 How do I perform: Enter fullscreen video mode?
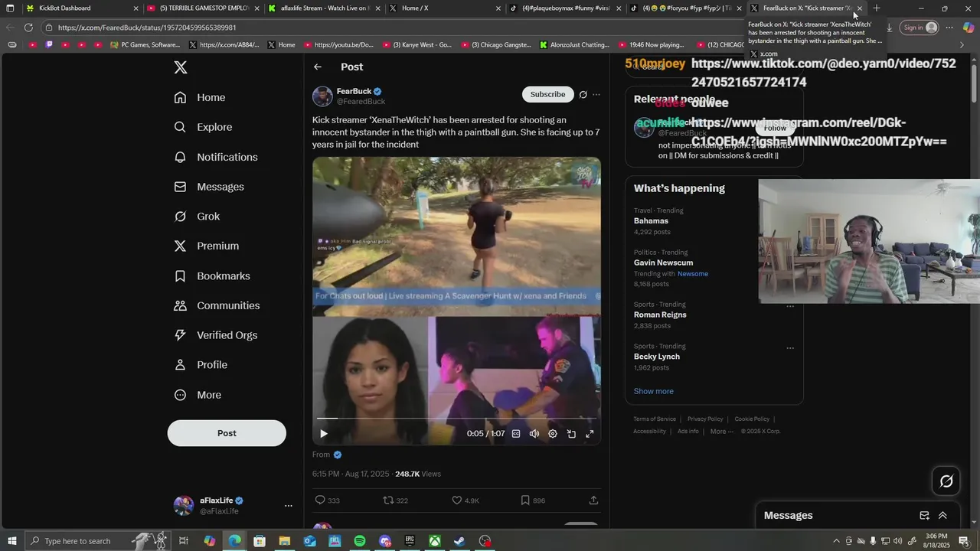tap(590, 434)
